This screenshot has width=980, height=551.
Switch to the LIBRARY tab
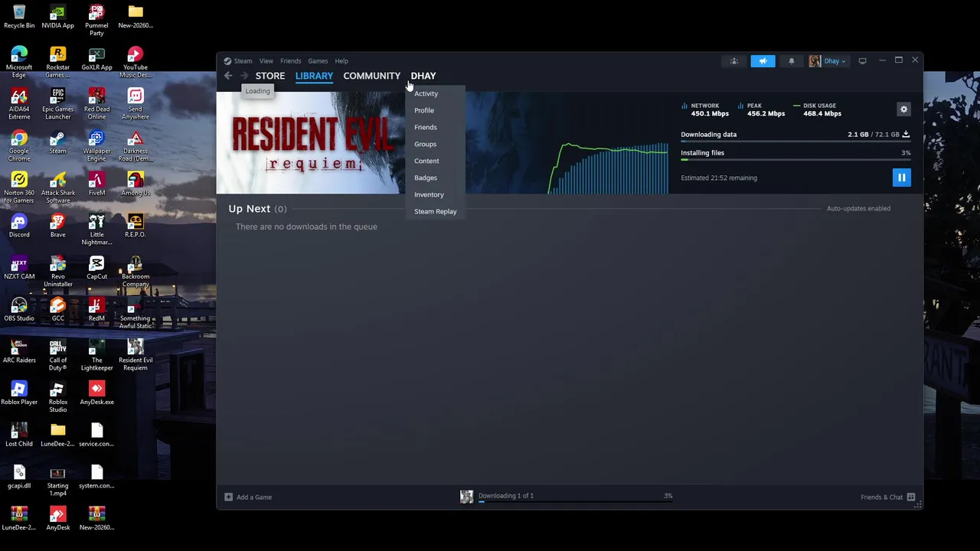tap(314, 76)
